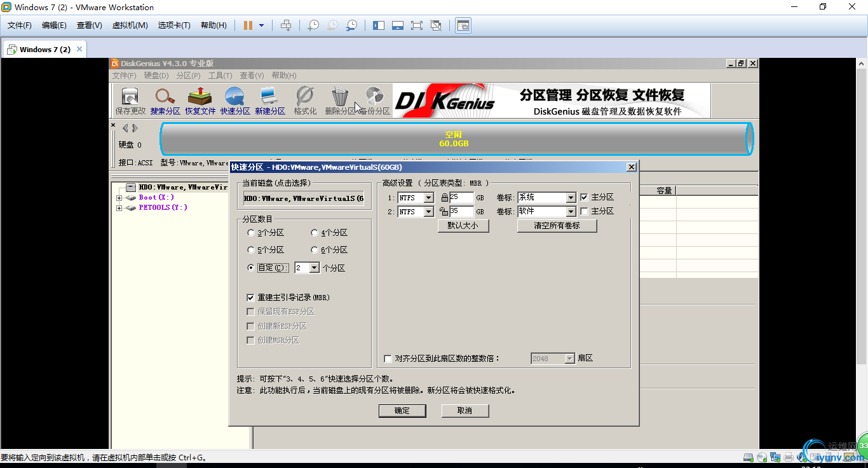Click the unlocked padlock on partition row 2

(x=445, y=212)
